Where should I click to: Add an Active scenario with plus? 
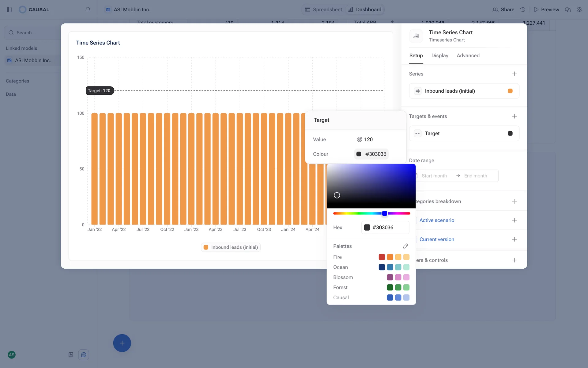coord(514,220)
